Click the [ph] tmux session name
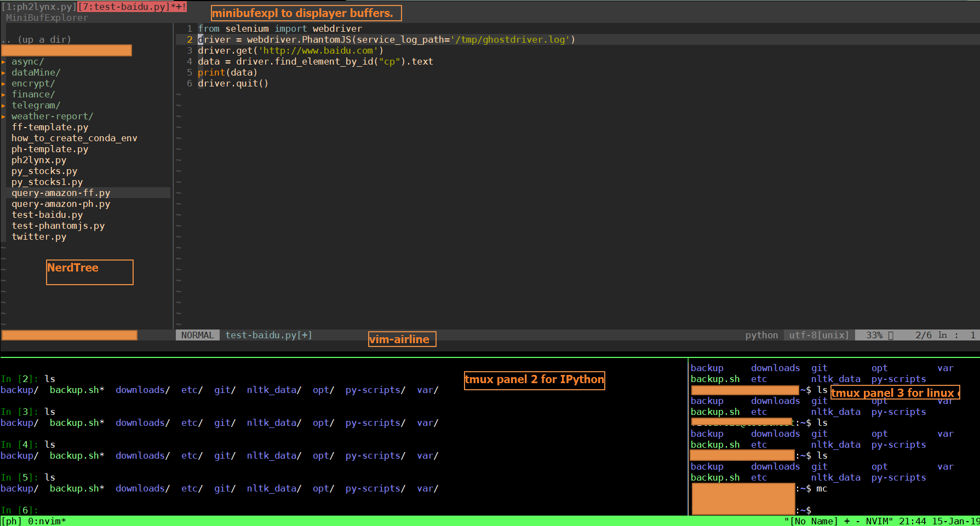Viewport: 980px width, 526px height. point(12,521)
